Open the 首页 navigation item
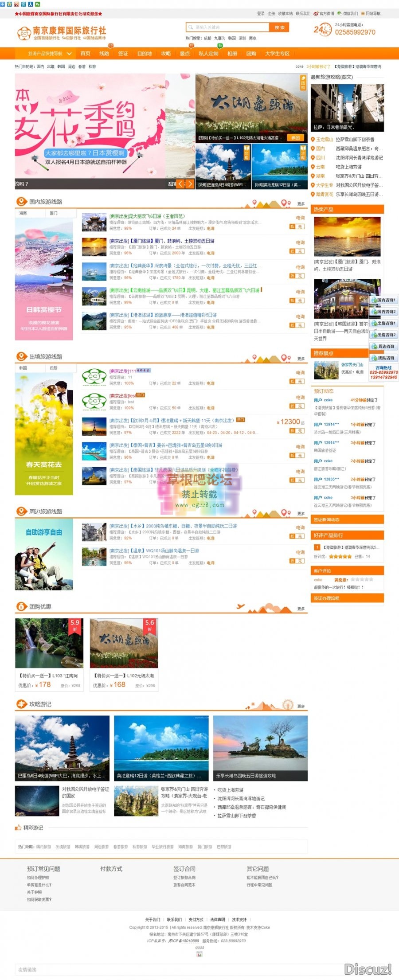Screen dimensions: 399x980 (85, 54)
